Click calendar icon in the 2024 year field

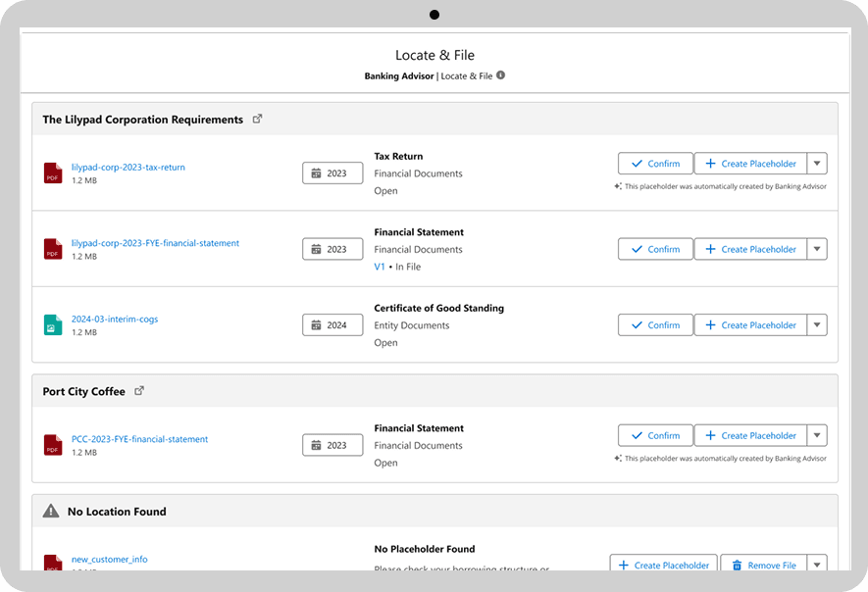[316, 325]
